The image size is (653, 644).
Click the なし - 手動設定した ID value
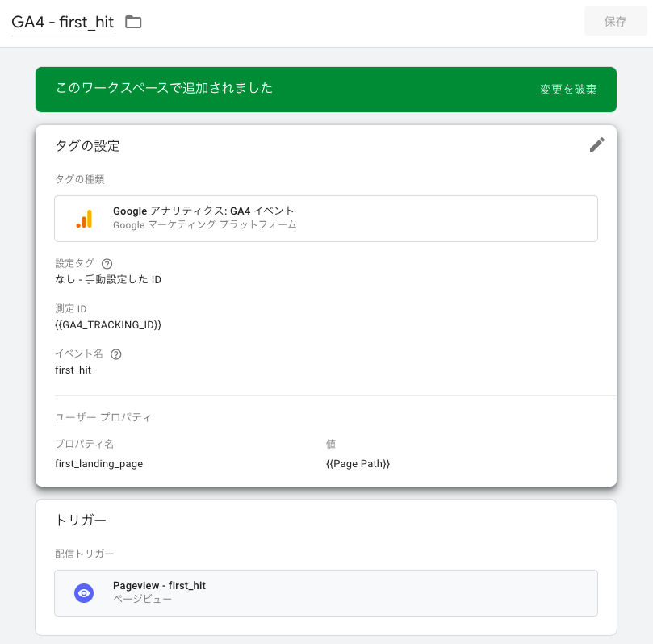[108, 279]
